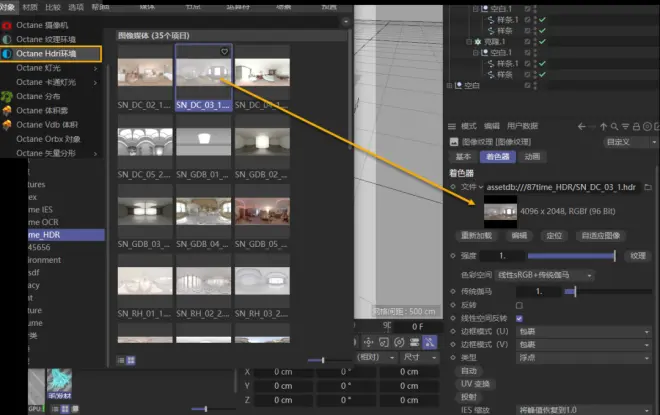
Task: Switch asset browser to grid view
Action: pyautogui.click(x=131, y=360)
